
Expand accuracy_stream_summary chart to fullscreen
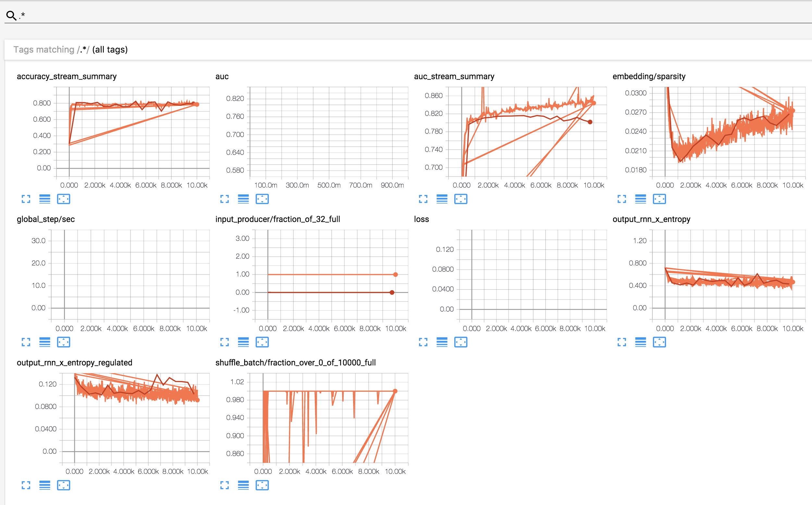pyautogui.click(x=26, y=199)
